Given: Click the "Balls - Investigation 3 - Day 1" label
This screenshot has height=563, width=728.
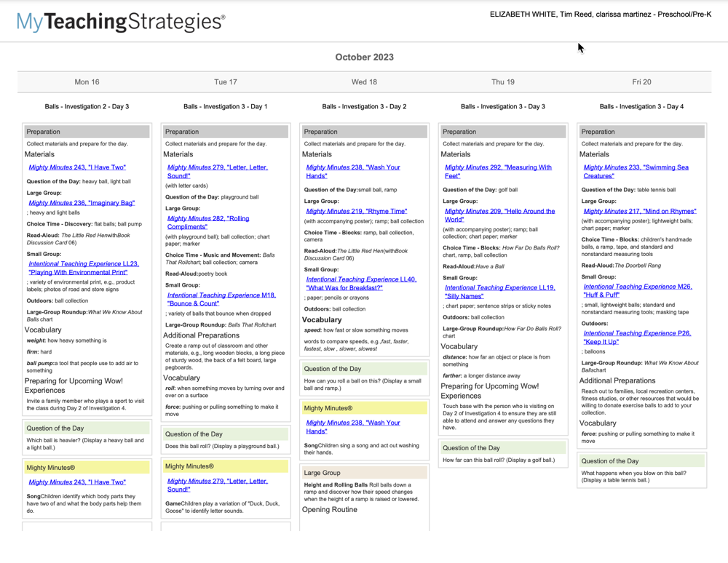Looking at the screenshot, I should tap(226, 105).
